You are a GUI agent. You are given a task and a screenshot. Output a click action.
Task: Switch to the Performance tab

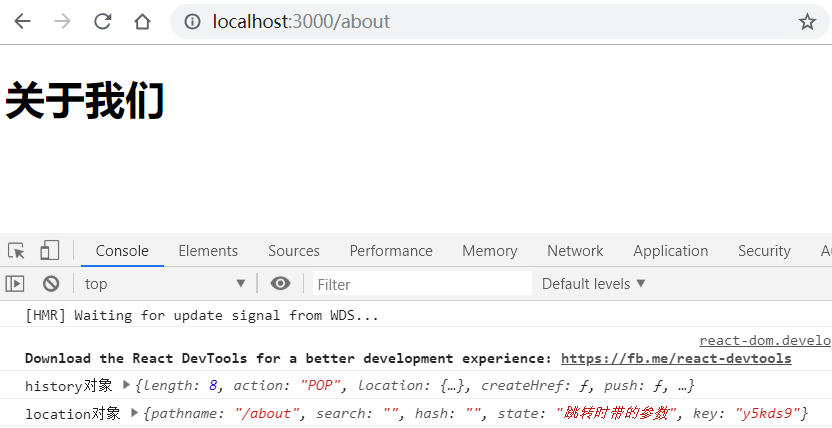pyautogui.click(x=391, y=251)
